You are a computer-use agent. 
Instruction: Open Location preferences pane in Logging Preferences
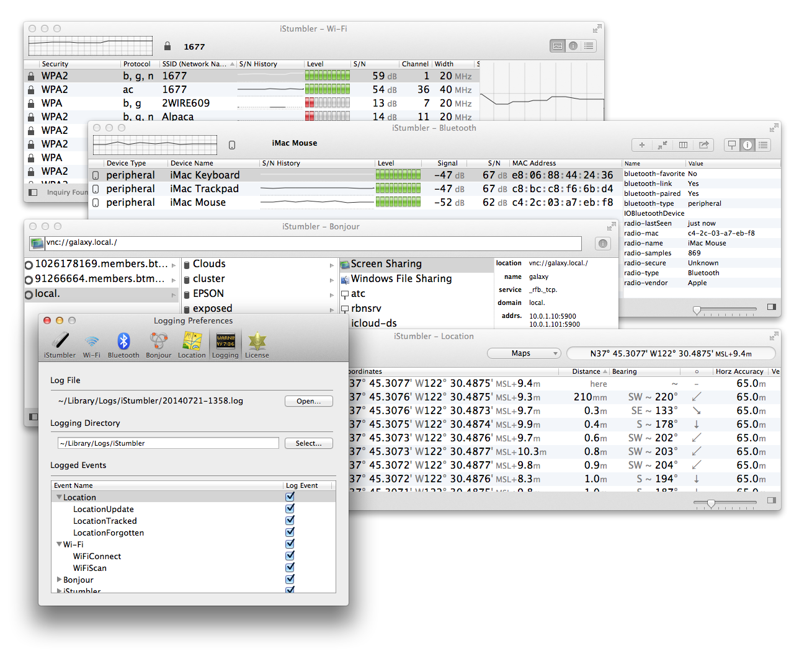click(192, 345)
